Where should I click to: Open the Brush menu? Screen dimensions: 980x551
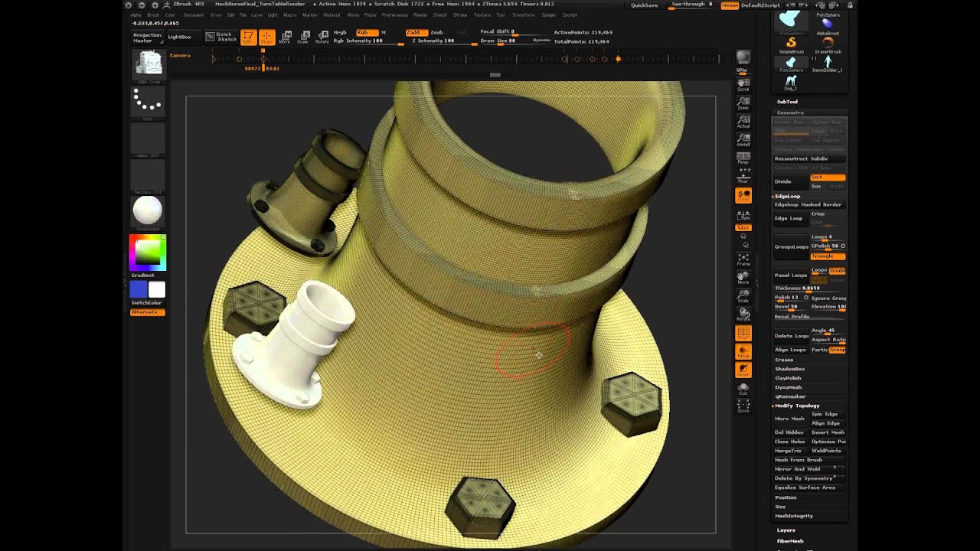[x=153, y=15]
